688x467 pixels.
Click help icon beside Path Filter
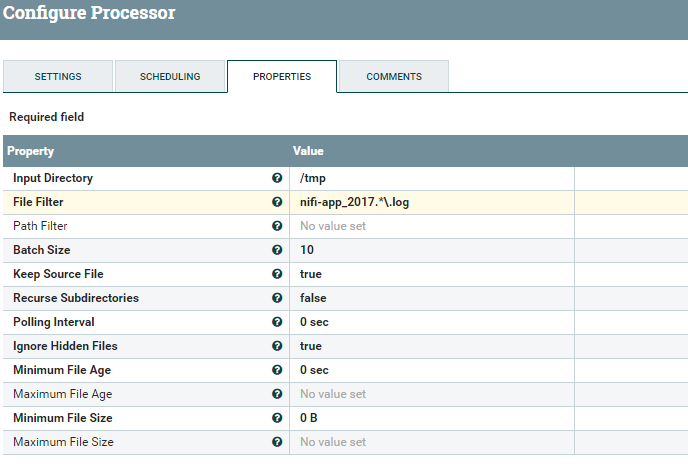click(277, 226)
